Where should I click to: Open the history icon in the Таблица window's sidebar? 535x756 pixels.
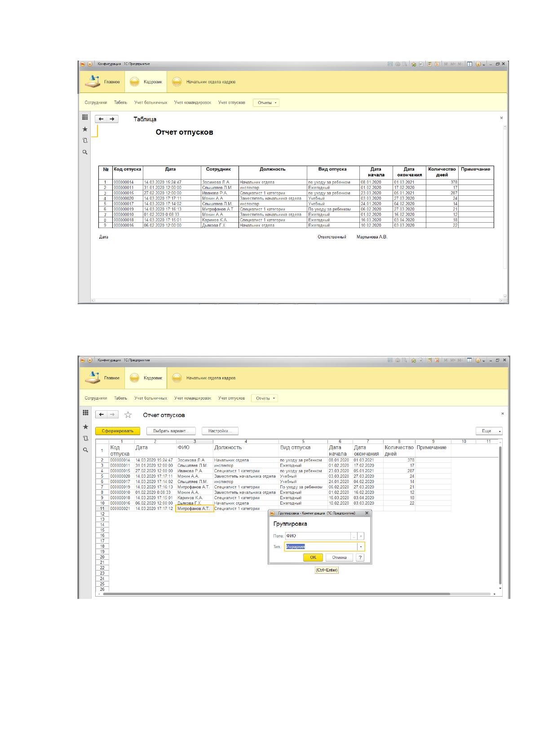tap(84, 141)
